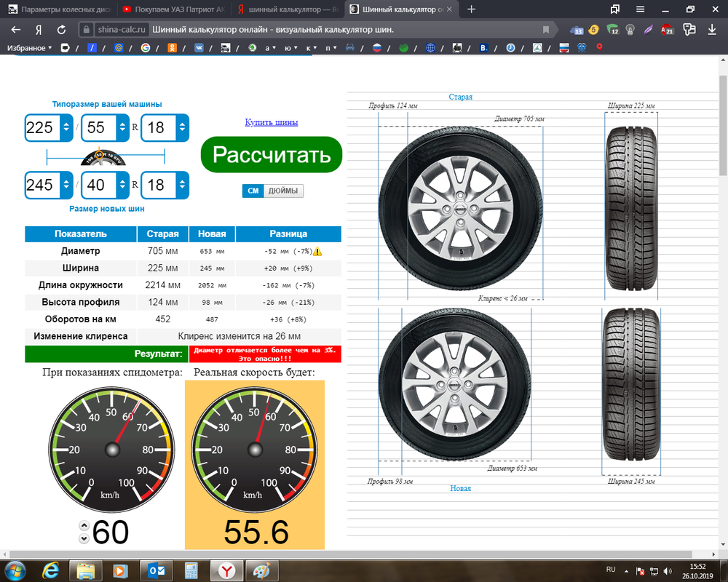
Task: Open the green Sberbank bookmark icon
Action: click(404, 47)
